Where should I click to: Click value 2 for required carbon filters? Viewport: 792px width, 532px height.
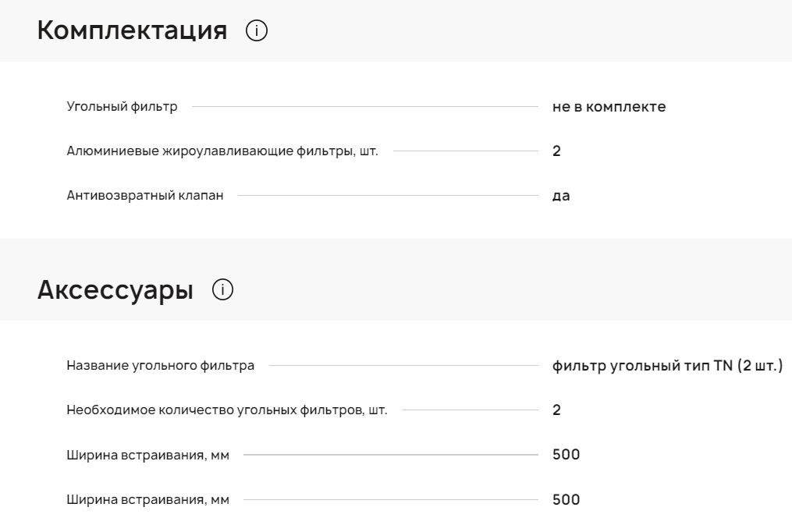tap(556, 410)
